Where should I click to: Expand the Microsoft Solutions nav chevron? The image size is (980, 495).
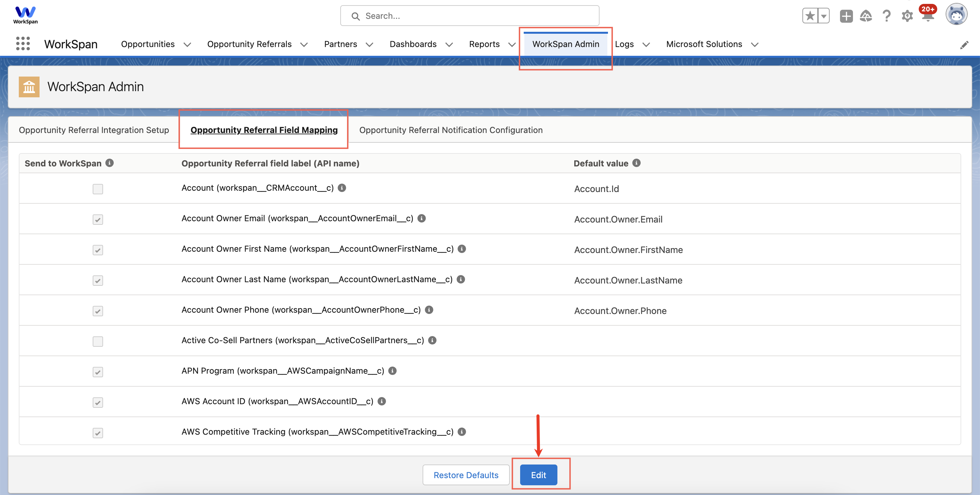pyautogui.click(x=755, y=44)
